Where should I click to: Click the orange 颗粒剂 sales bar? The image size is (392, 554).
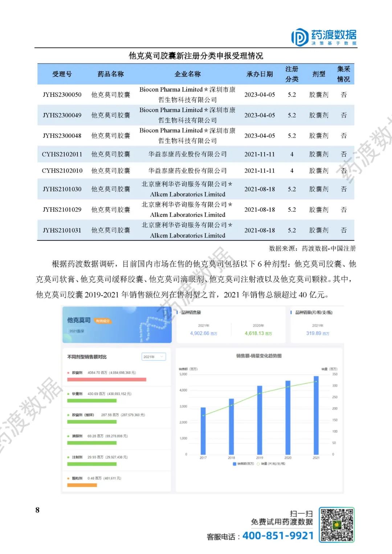(x=82, y=485)
